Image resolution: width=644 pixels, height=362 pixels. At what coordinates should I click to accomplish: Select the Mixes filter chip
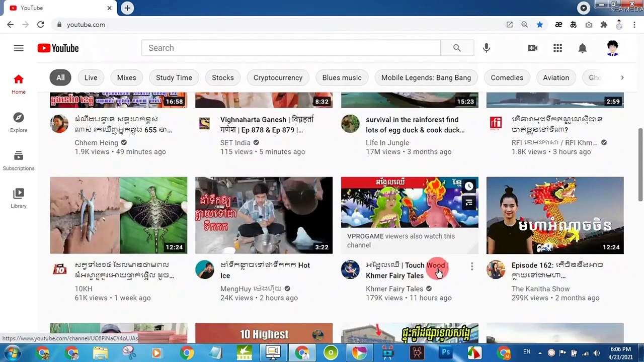pos(127,77)
